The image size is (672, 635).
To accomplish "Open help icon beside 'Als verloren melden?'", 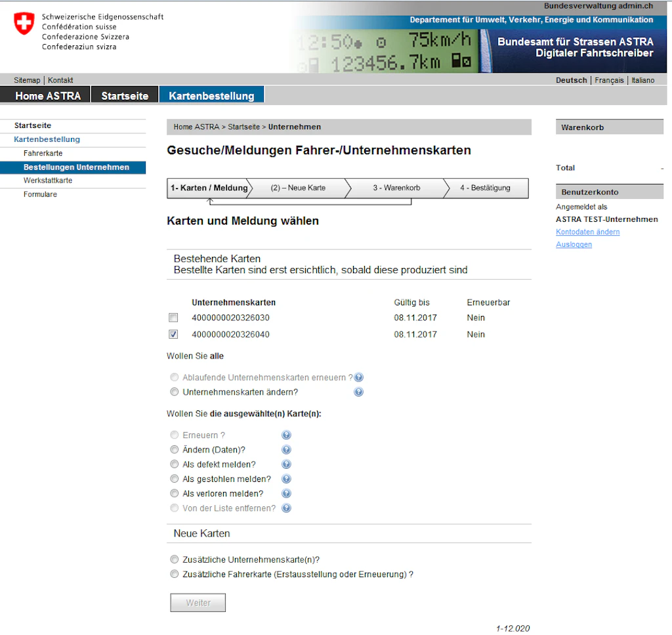I will [x=286, y=493].
